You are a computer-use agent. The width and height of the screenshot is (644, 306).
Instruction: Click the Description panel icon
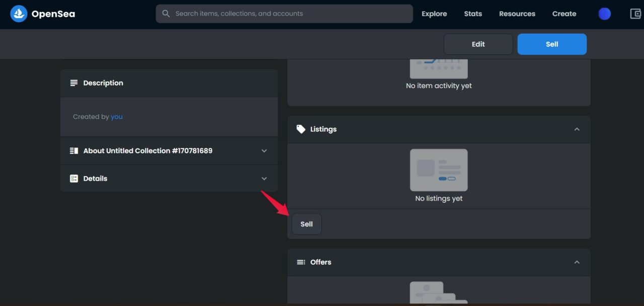[74, 83]
